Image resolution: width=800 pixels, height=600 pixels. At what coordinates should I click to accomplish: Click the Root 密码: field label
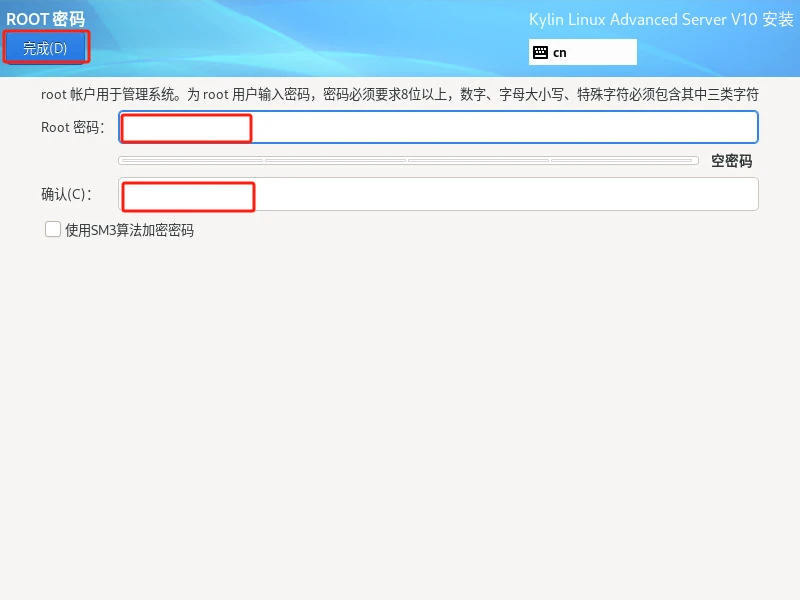73,127
